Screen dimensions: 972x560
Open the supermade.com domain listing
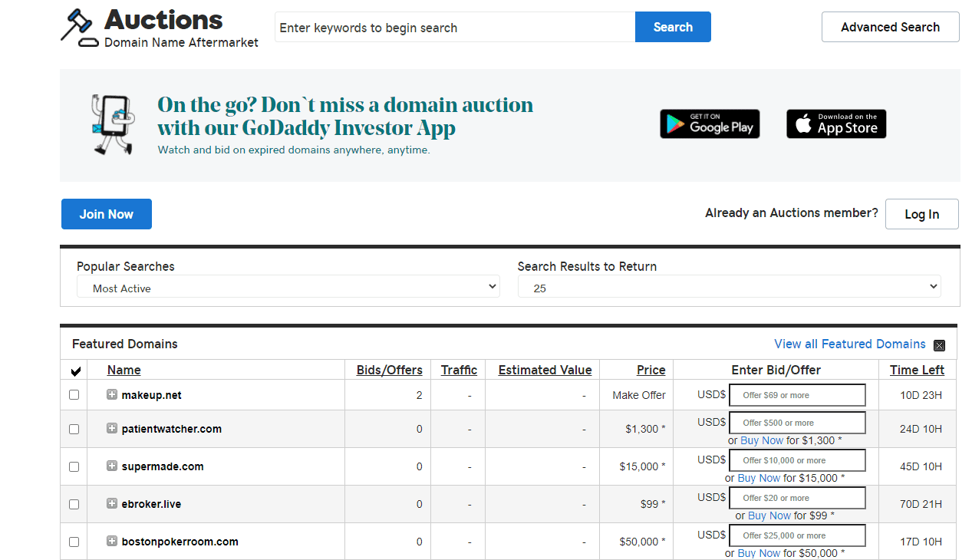click(163, 466)
